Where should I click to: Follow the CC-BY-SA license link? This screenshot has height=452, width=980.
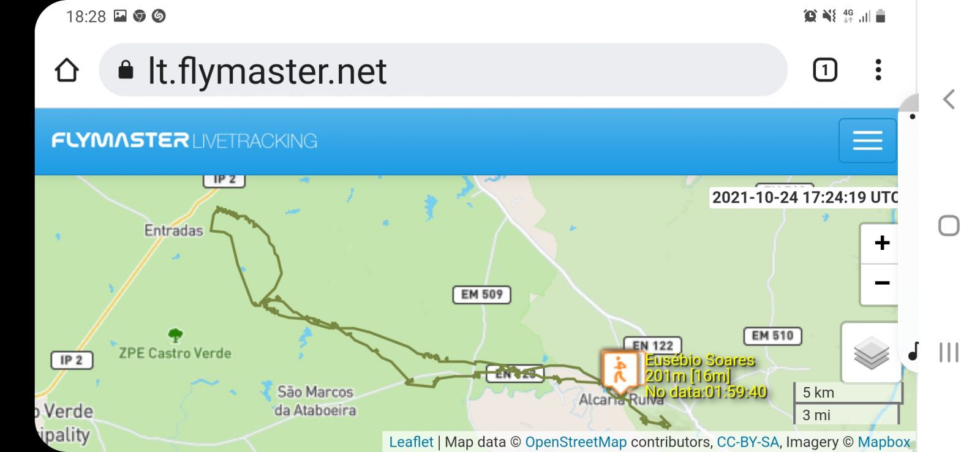(748, 442)
